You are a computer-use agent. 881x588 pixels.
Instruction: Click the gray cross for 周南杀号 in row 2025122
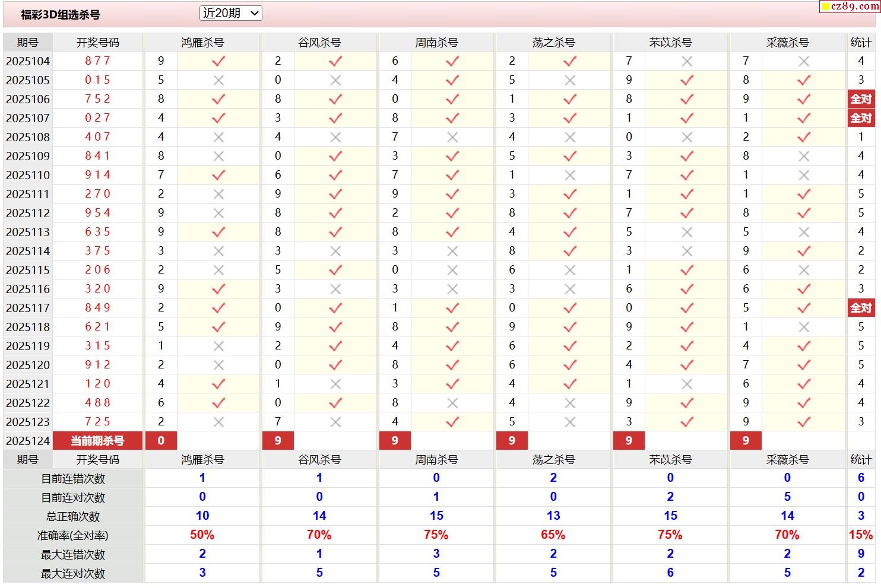pyautogui.click(x=452, y=403)
